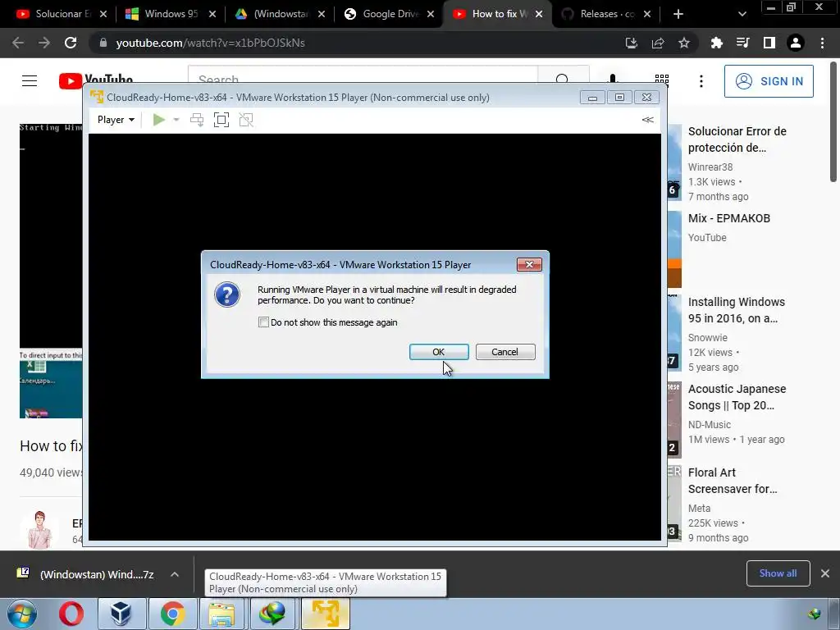
Task: Open Chrome taskbar icon
Action: point(172,614)
